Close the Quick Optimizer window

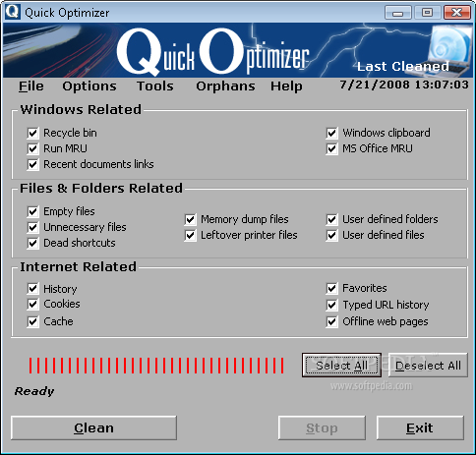[x=456, y=13]
